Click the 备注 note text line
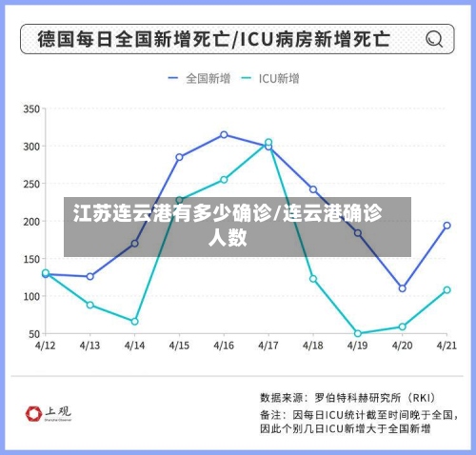 pyautogui.click(x=360, y=422)
